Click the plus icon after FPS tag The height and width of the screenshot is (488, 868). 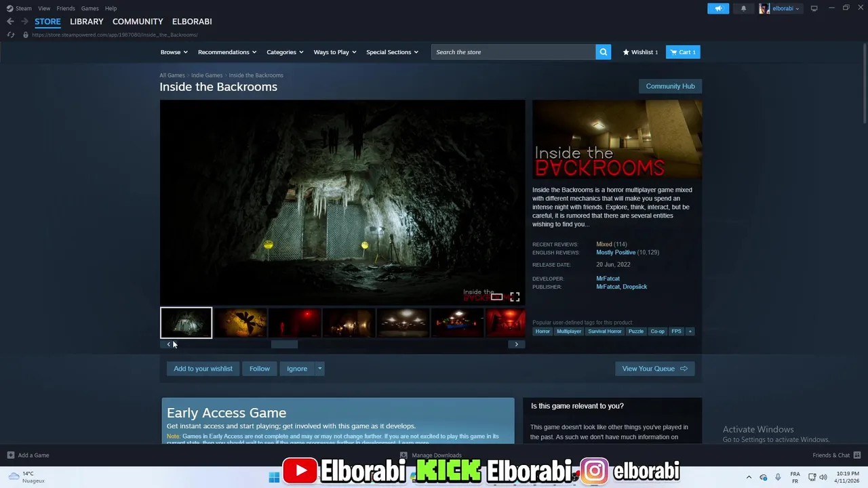coord(690,331)
